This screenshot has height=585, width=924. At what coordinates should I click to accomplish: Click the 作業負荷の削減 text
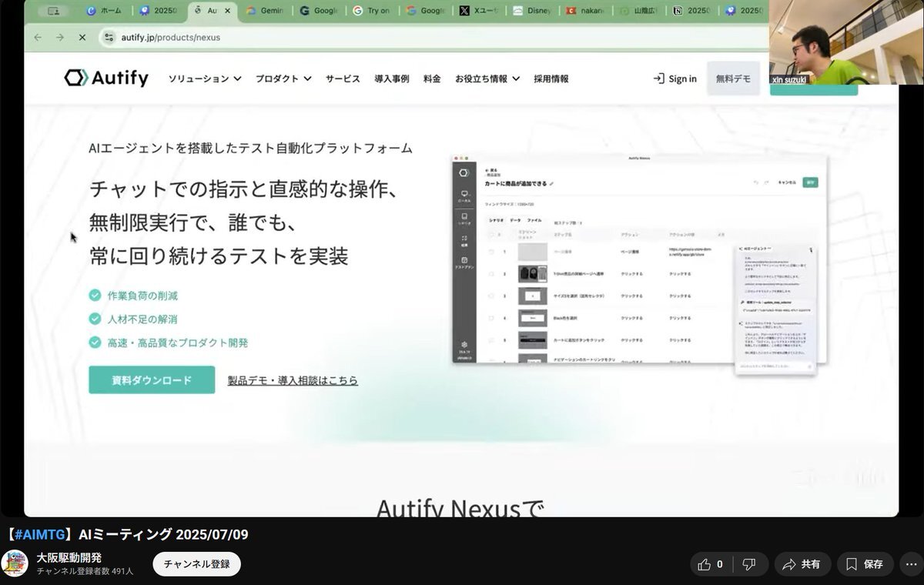(142, 296)
